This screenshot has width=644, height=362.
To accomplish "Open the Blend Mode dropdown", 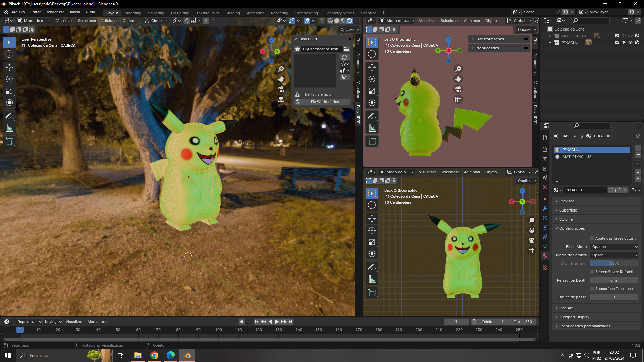I will pos(614,247).
